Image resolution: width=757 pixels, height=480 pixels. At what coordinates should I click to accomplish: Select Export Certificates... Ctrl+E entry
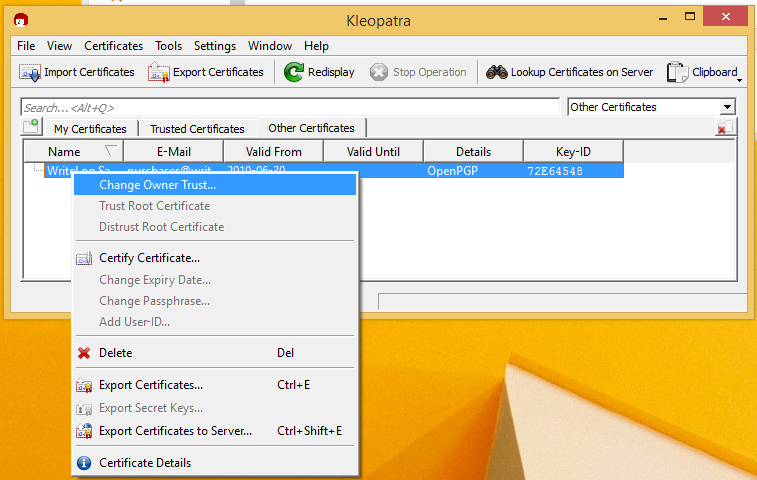pyautogui.click(x=215, y=385)
